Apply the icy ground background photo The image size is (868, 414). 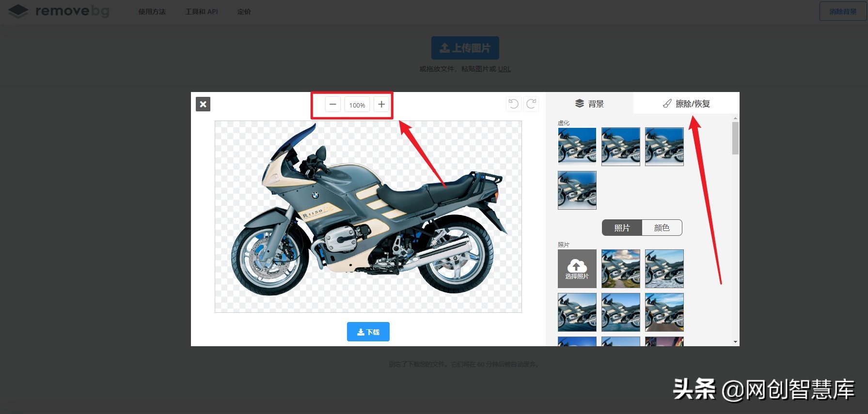[x=664, y=269]
